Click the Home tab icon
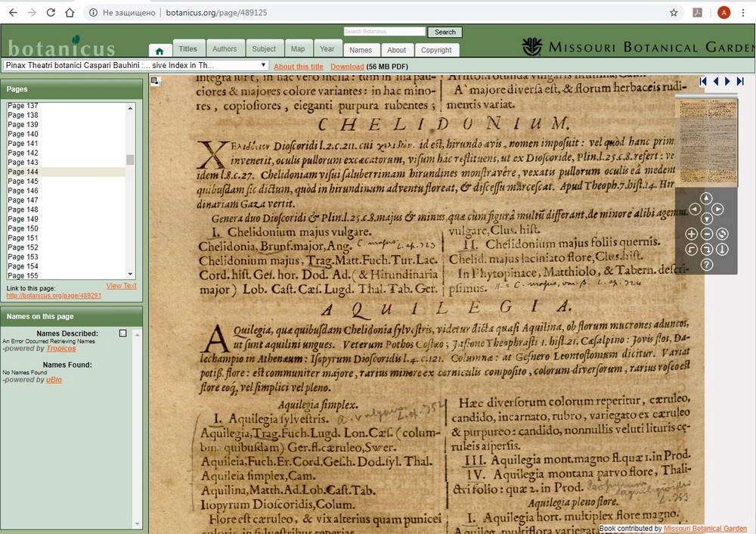This screenshot has height=534, width=756. click(x=159, y=51)
